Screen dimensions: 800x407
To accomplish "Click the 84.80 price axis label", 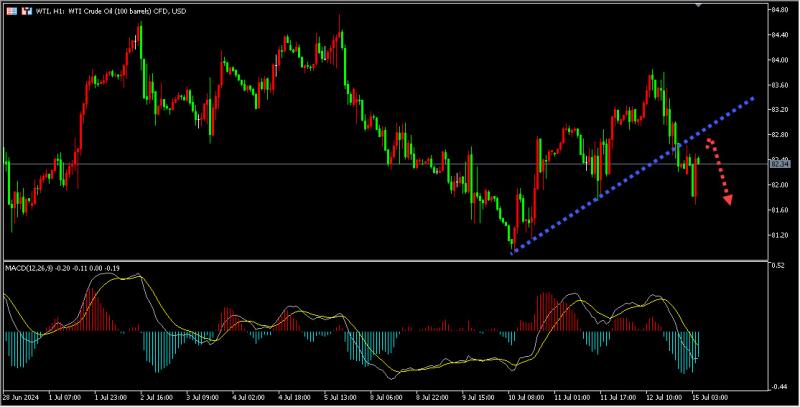I will [779, 10].
